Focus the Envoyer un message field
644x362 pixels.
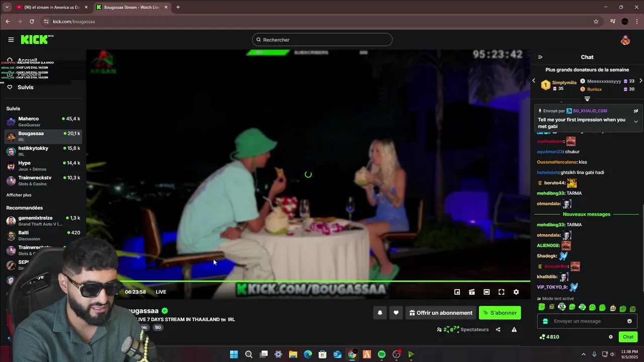tap(587, 321)
